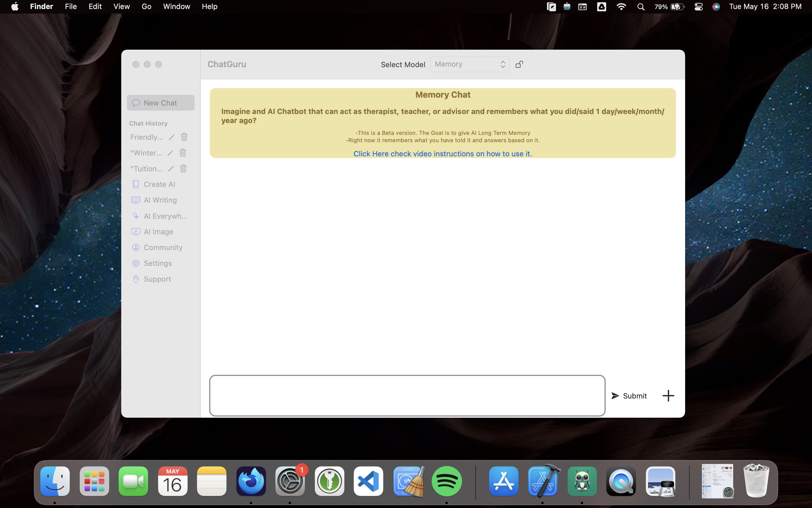Image resolution: width=812 pixels, height=508 pixels.
Task: Open Control Center
Action: [x=698, y=7]
